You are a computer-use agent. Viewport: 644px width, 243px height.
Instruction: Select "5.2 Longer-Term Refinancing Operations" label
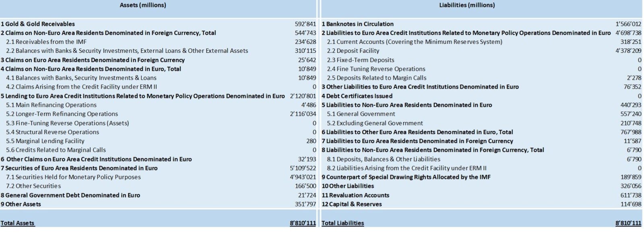(x=62, y=114)
